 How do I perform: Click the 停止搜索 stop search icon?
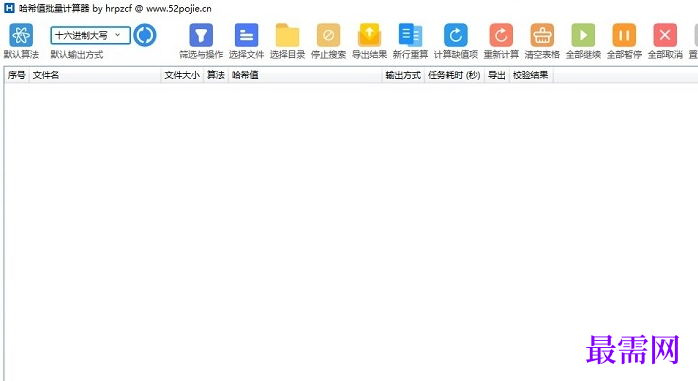[328, 35]
